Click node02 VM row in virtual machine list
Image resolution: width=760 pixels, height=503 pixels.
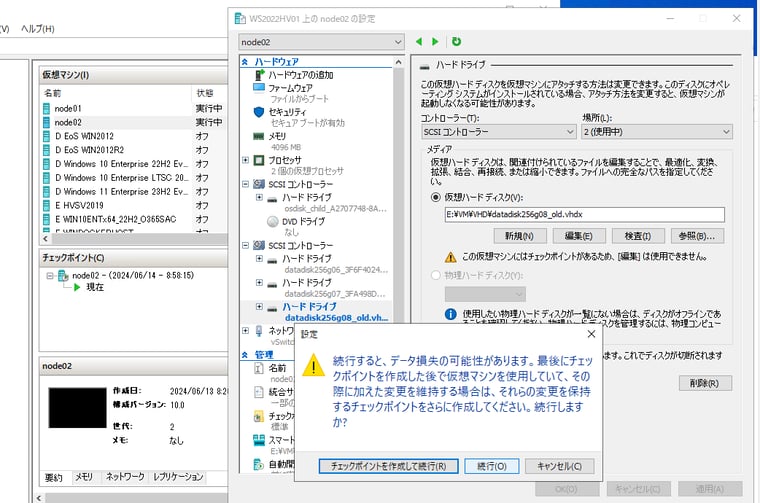tap(133, 122)
